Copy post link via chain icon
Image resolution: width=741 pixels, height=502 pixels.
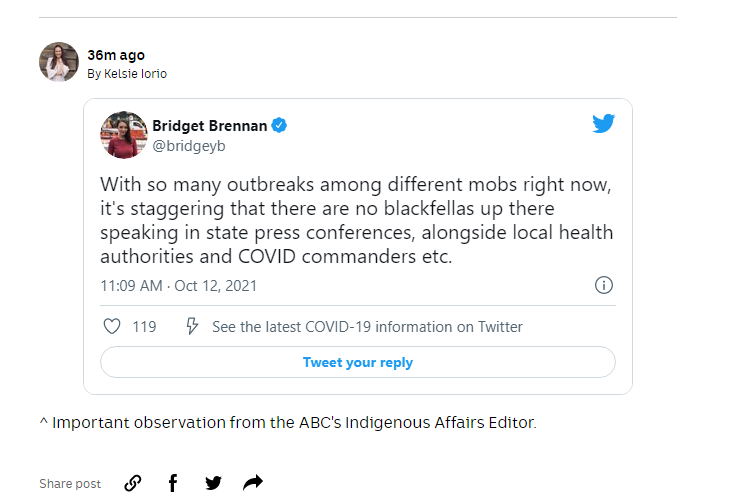133,483
